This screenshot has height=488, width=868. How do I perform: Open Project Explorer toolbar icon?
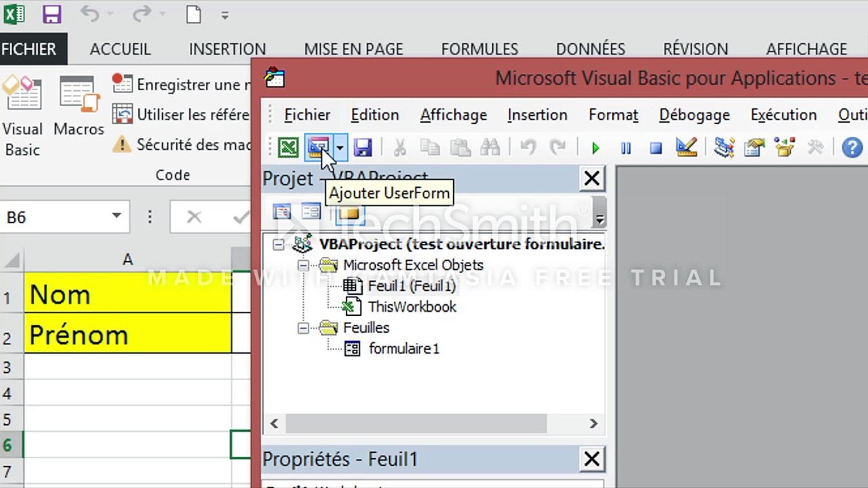point(724,147)
